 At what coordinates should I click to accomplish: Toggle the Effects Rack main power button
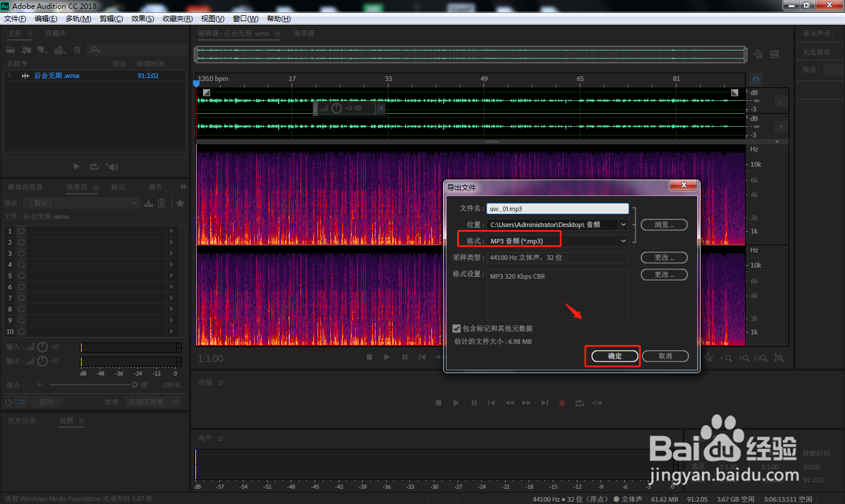pos(8,402)
